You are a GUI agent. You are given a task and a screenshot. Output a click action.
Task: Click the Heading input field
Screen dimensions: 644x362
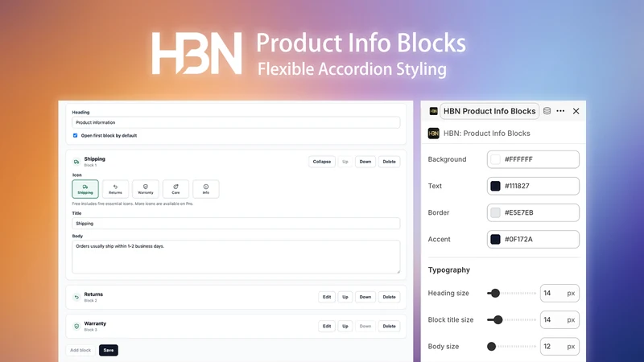236,122
